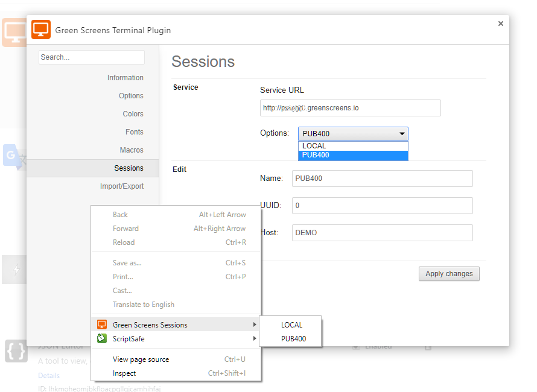
Task: Close the Green Screens Terminal Plugin dialog
Action: (x=501, y=24)
